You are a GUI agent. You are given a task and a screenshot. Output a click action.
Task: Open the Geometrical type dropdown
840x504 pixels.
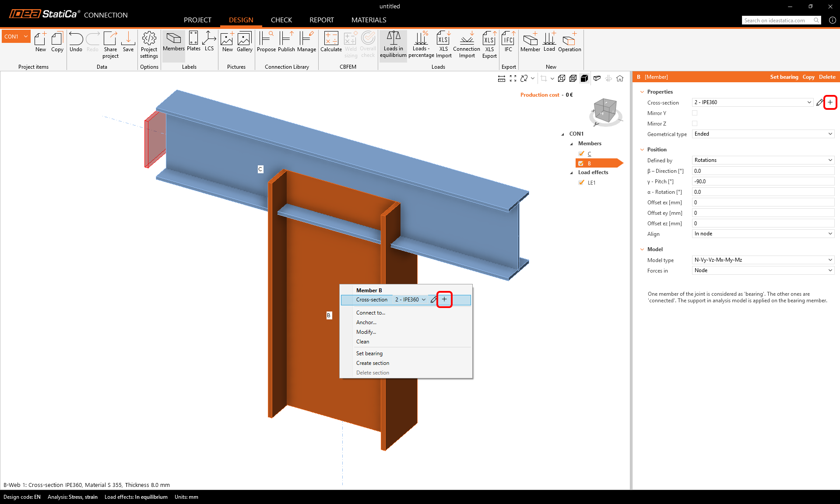click(x=763, y=134)
